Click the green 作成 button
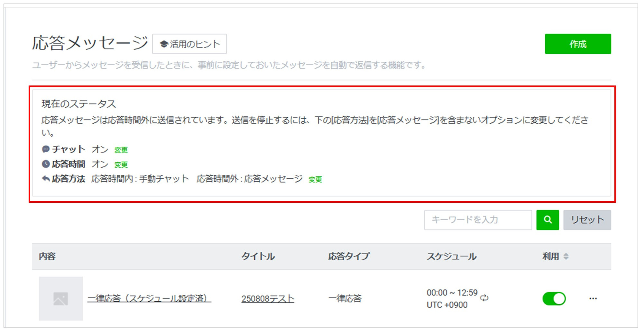The width and height of the screenshot is (644, 331). coord(577,44)
